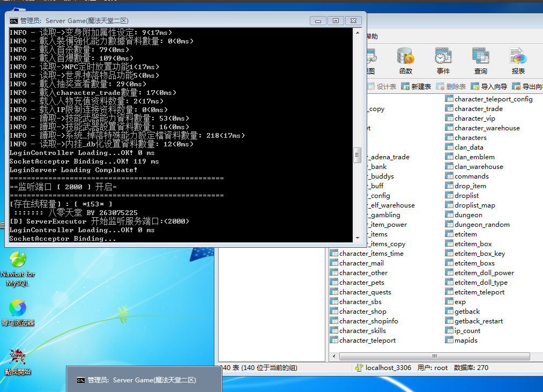543x392 pixels.
Task: Select the character_items_time table
Action: pos(367,254)
